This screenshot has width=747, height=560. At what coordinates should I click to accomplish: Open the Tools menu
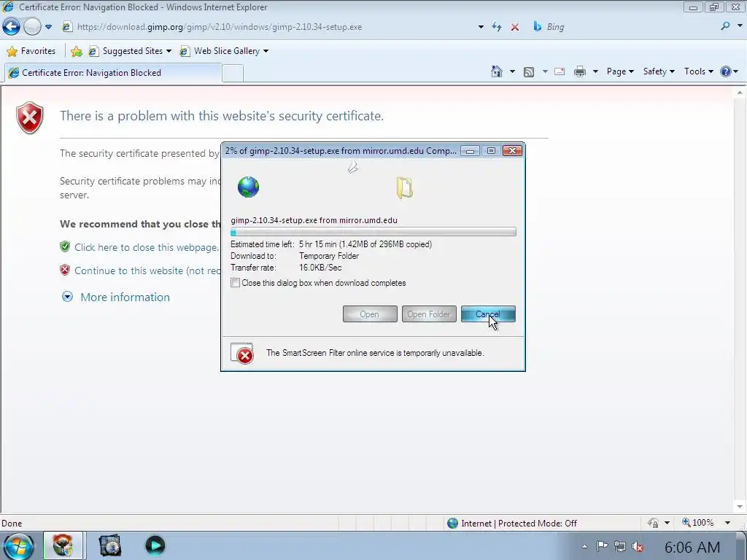[x=698, y=71]
